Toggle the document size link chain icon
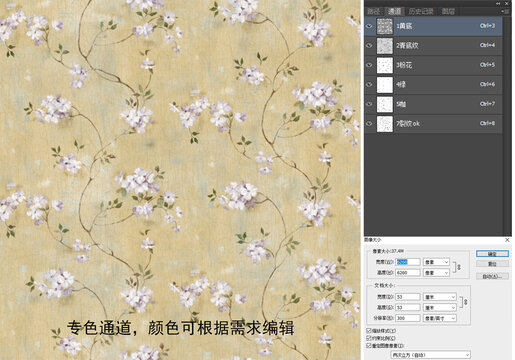The image size is (515, 360). pos(465,302)
